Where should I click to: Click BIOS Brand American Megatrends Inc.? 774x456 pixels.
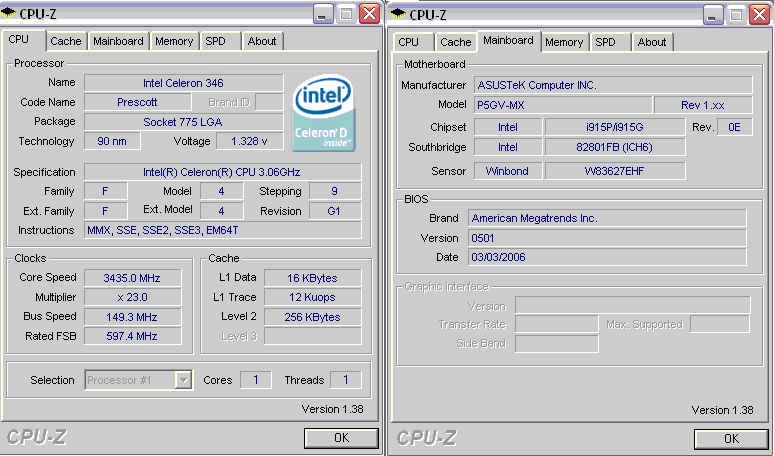coord(607,218)
